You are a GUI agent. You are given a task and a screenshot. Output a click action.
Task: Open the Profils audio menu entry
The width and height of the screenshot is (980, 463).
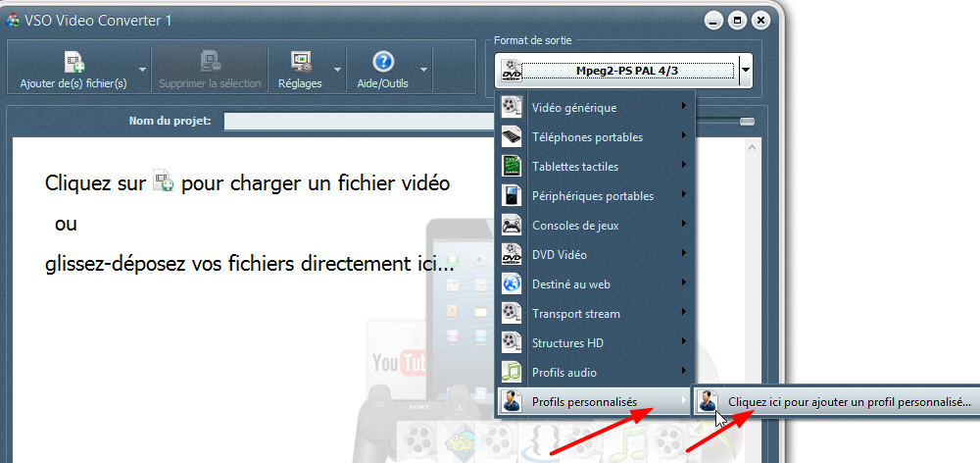(596, 373)
